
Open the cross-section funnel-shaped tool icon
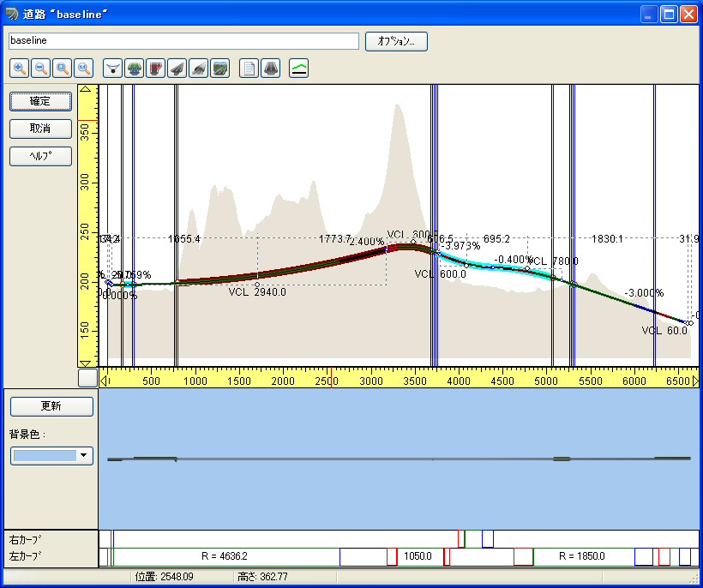(x=112, y=69)
